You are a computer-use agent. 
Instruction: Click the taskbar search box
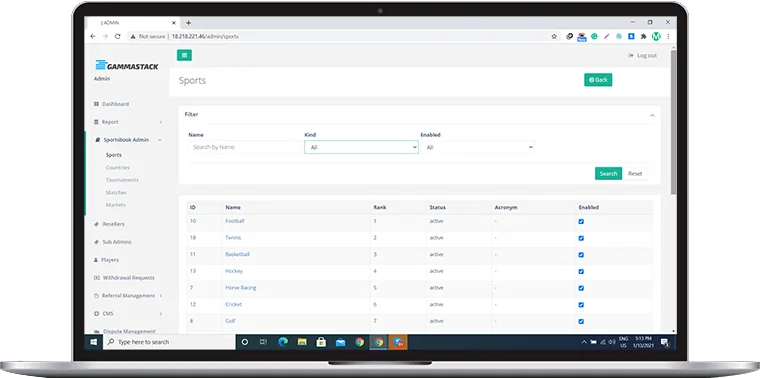point(169,342)
